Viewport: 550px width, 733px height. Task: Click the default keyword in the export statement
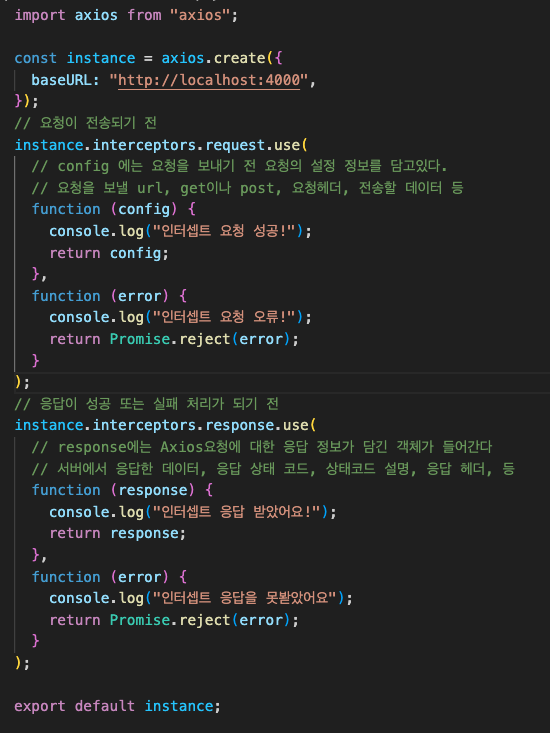point(105,706)
